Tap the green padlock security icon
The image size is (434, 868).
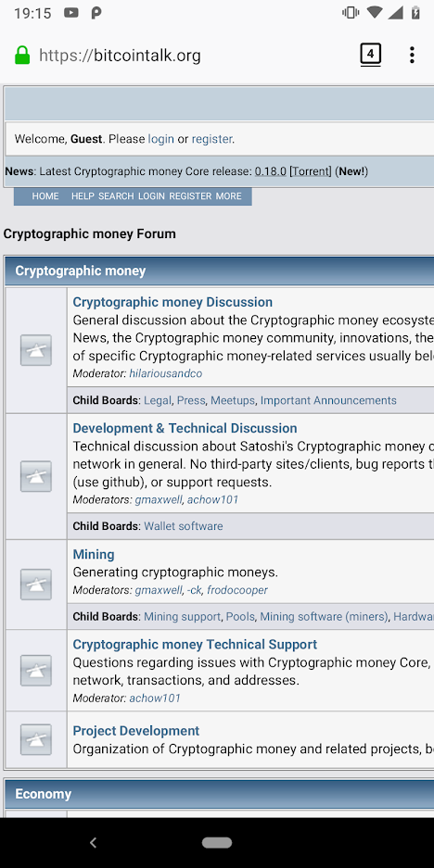point(22,56)
